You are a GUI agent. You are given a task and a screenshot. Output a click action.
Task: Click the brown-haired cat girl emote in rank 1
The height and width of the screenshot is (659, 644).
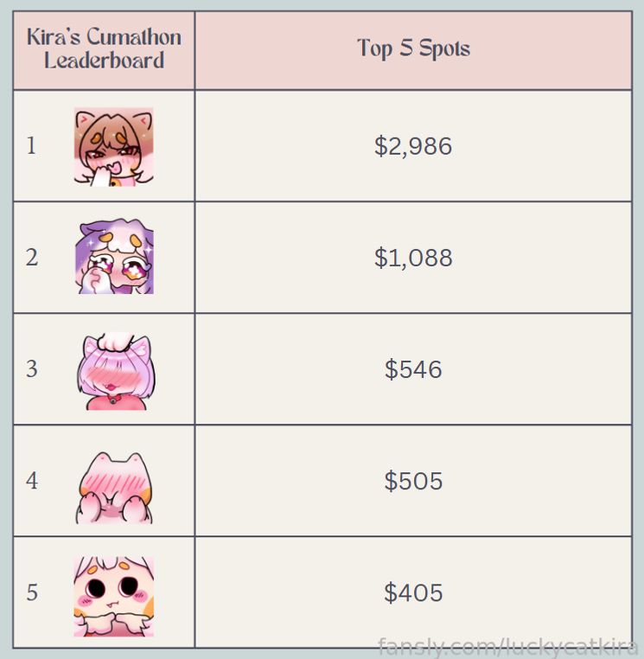(113, 147)
